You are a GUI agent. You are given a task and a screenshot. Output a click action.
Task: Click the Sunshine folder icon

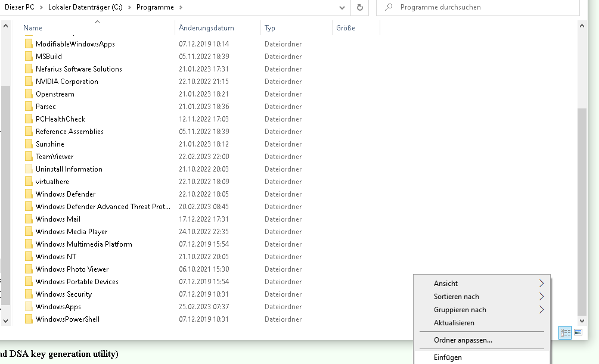pyautogui.click(x=29, y=144)
